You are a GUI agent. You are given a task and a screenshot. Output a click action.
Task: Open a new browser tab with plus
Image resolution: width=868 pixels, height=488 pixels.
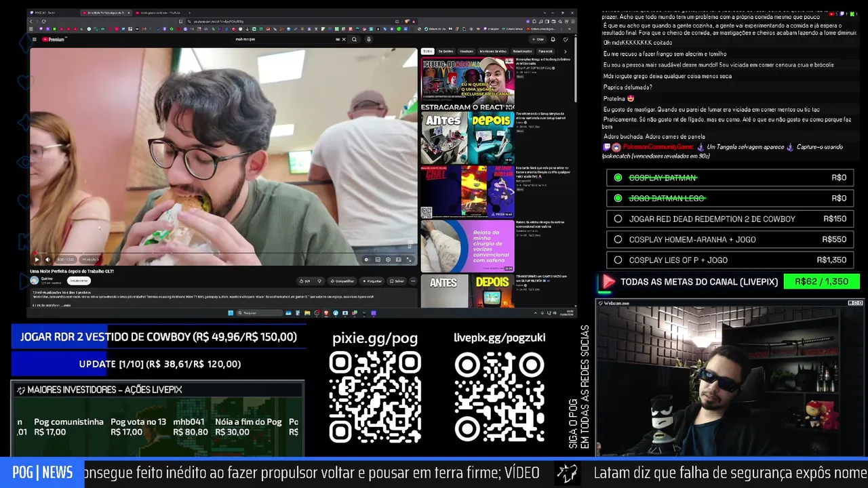pos(190,13)
